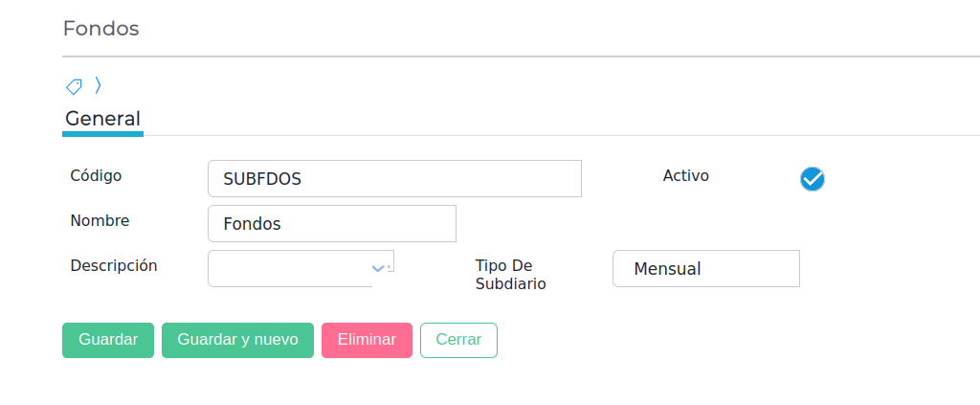Click the Fondos page title

coord(100,29)
